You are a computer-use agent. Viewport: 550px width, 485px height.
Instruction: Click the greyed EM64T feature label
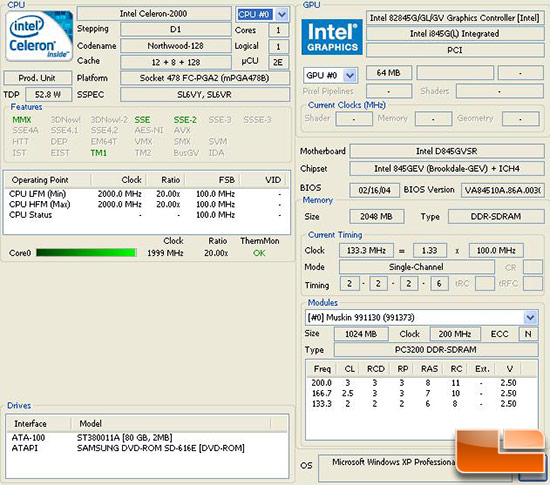click(103, 142)
